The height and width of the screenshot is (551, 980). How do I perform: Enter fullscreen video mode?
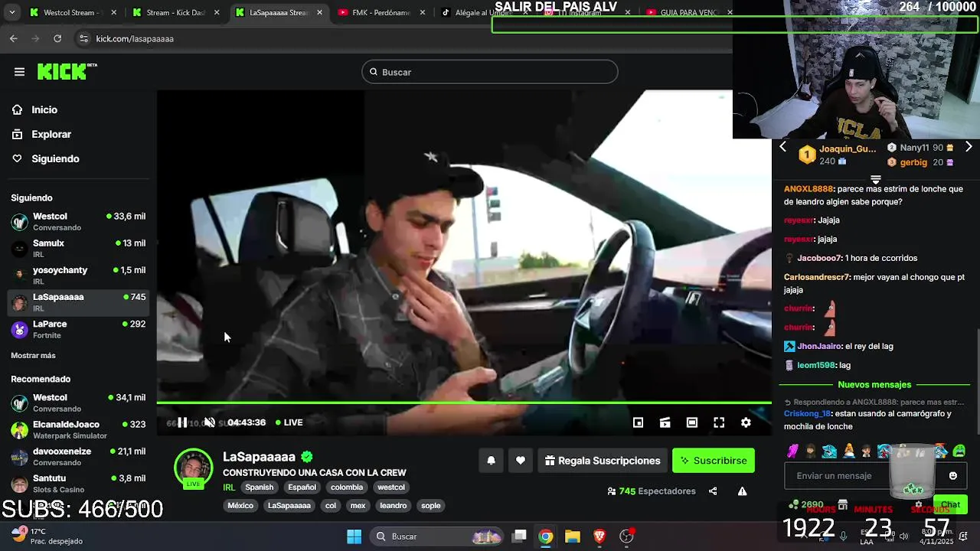[x=719, y=422]
